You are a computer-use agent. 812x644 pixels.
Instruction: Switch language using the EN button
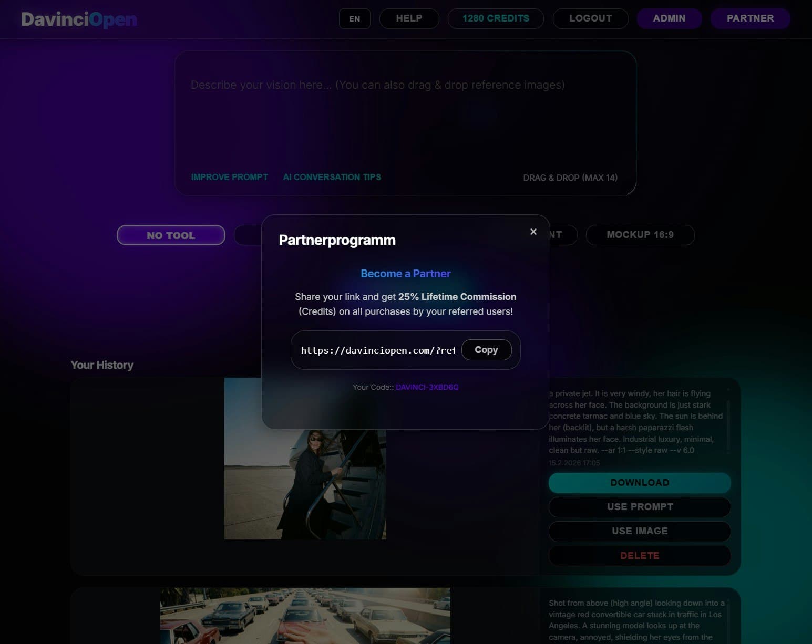tap(355, 18)
